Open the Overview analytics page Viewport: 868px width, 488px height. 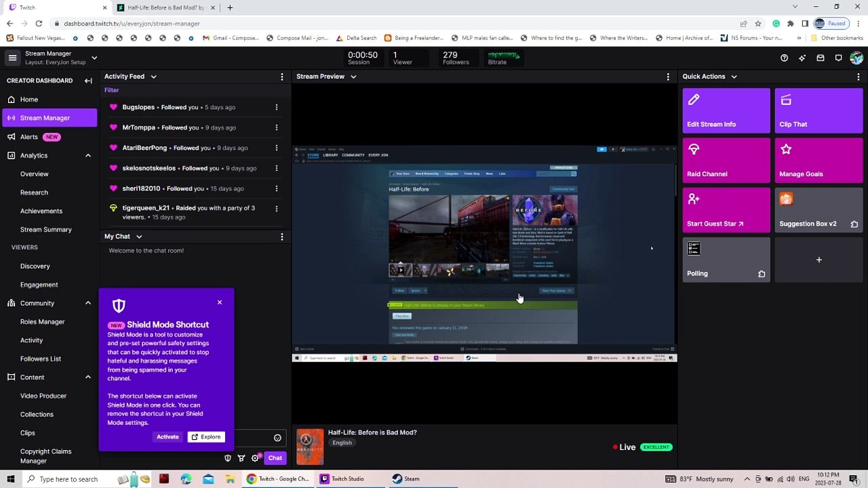[x=35, y=174]
